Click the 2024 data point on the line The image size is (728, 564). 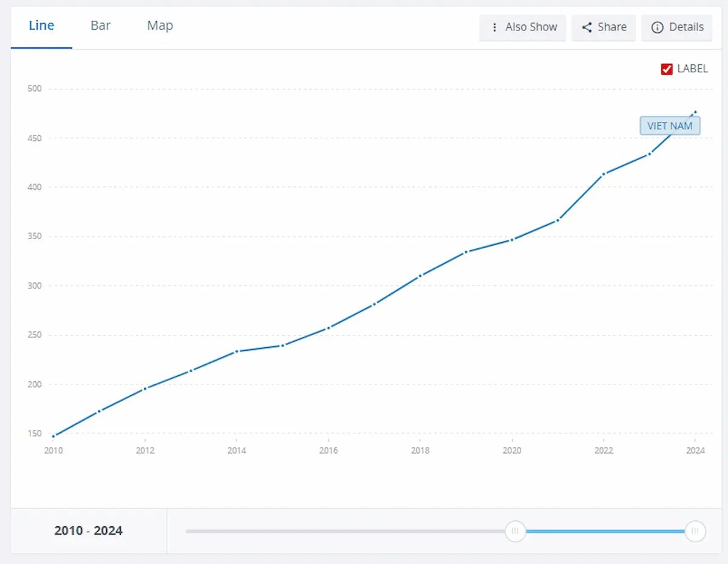[695, 112]
